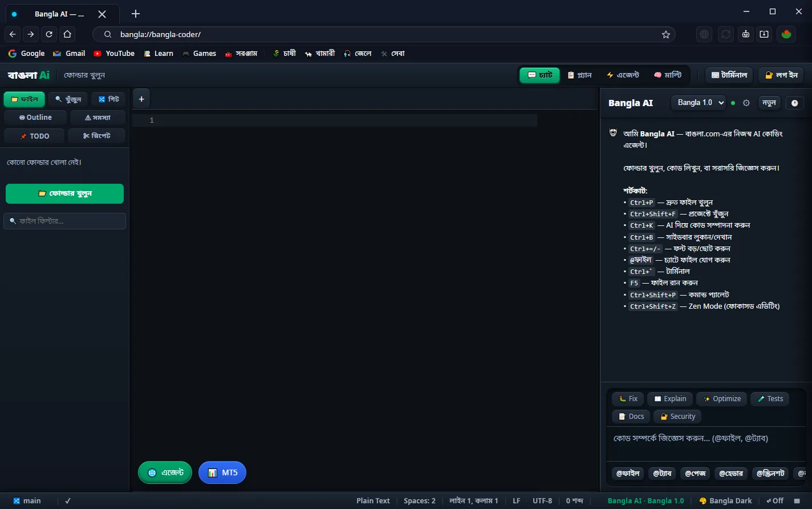This screenshot has height=509, width=812.
Task: Expand the Bangla 1.0 model dropdown
Action: click(699, 103)
